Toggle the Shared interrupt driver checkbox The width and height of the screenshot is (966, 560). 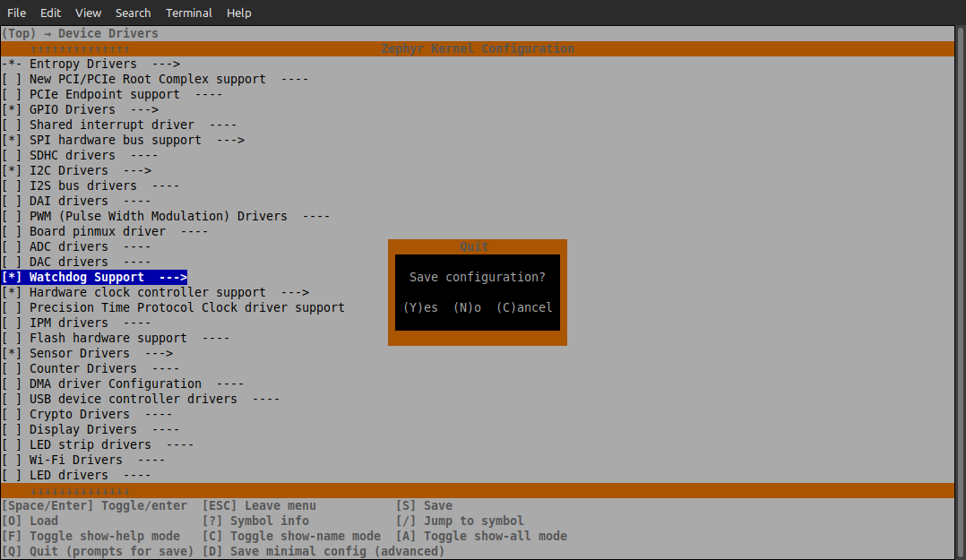12,125
